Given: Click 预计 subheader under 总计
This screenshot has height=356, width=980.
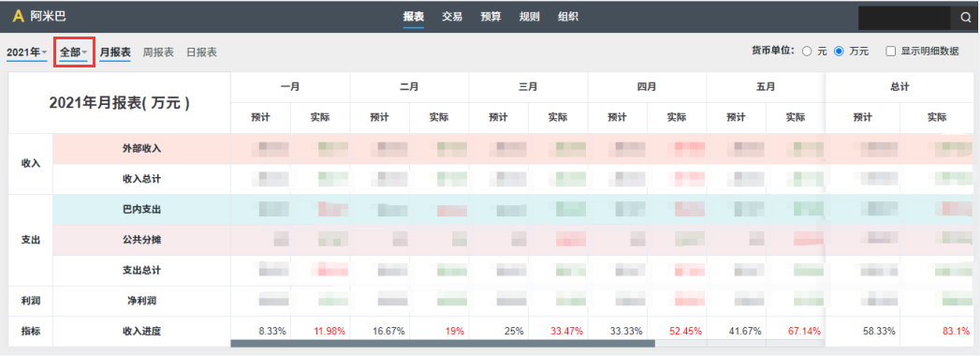Looking at the screenshot, I should pos(863,117).
